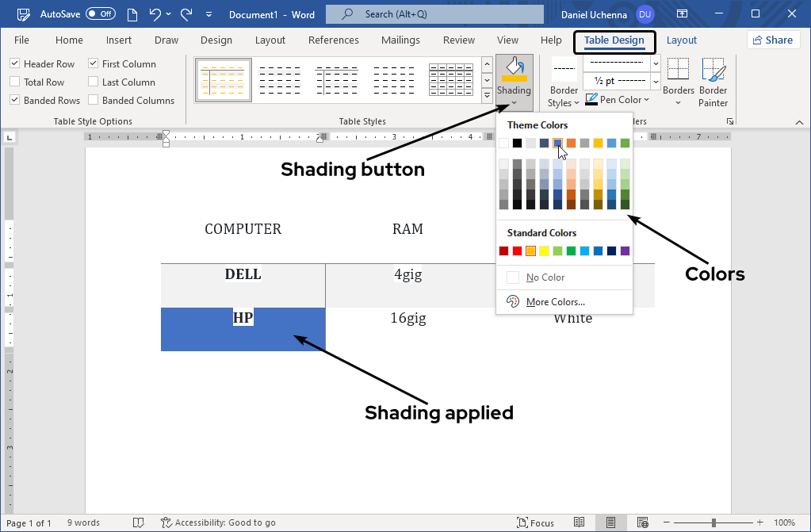Pick the red standard color swatch
The height and width of the screenshot is (532, 811).
pyautogui.click(x=516, y=251)
